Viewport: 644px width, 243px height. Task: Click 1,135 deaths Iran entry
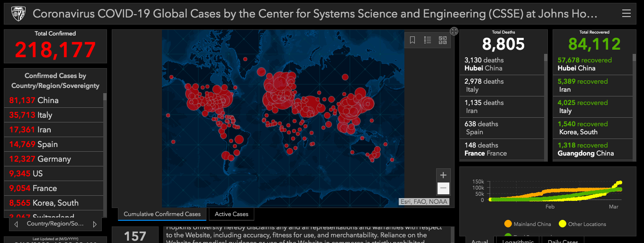(501, 107)
